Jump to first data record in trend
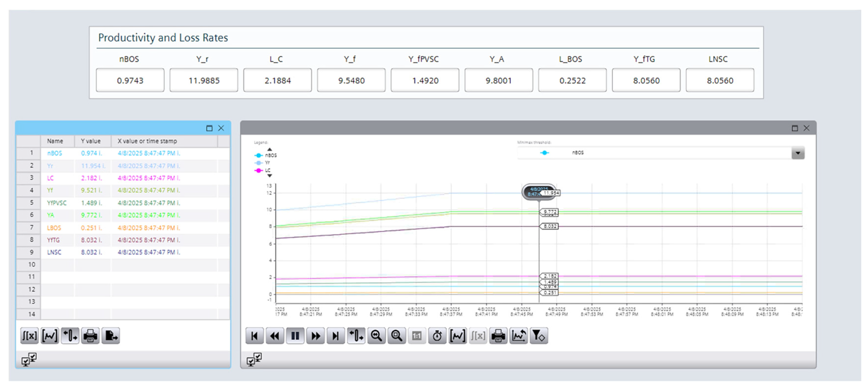This screenshot has width=868, height=389. click(254, 336)
